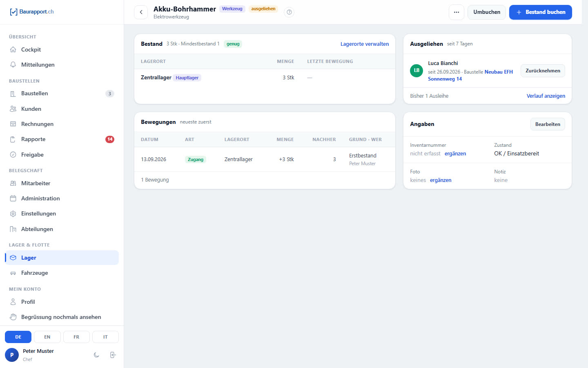Viewport: 588px width, 368px height.
Task: Open Cockpit in the sidebar
Action: click(x=62, y=49)
